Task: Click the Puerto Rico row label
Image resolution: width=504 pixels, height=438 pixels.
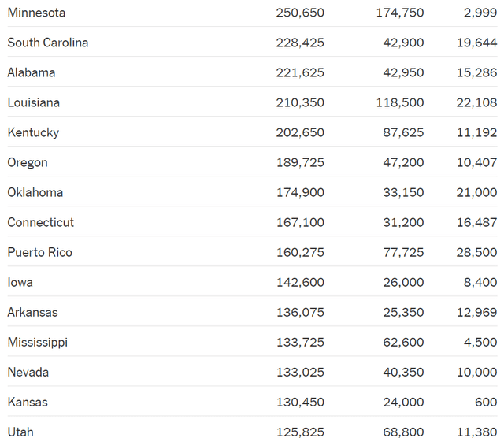Action: (40, 252)
